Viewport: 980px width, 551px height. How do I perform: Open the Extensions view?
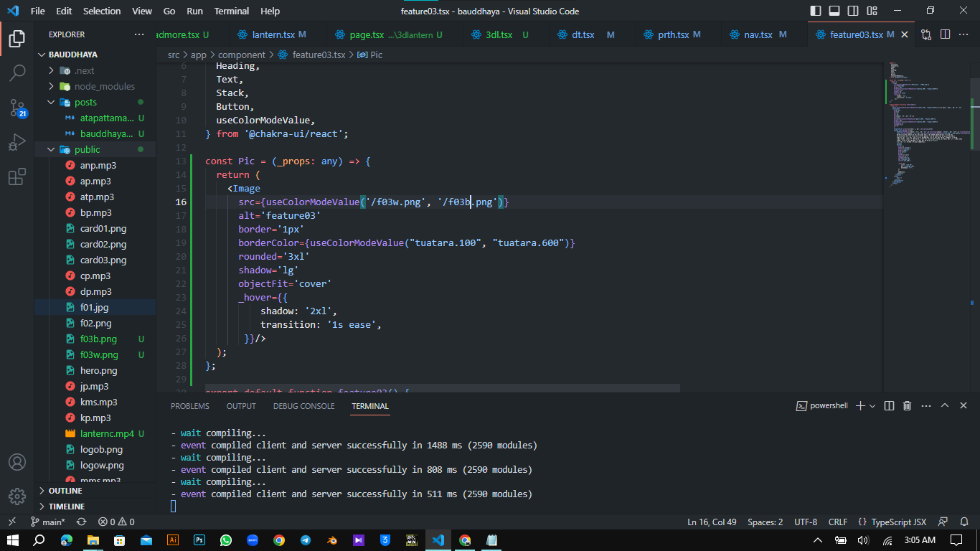(17, 177)
